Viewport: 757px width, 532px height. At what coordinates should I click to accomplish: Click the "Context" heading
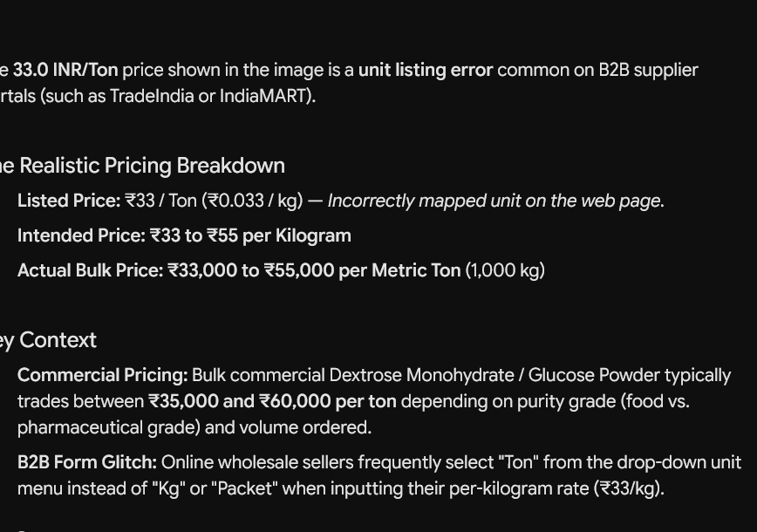pos(58,340)
